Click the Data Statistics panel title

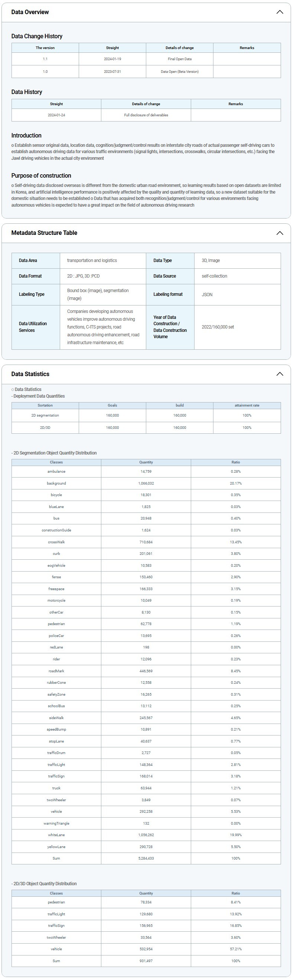tap(30, 374)
